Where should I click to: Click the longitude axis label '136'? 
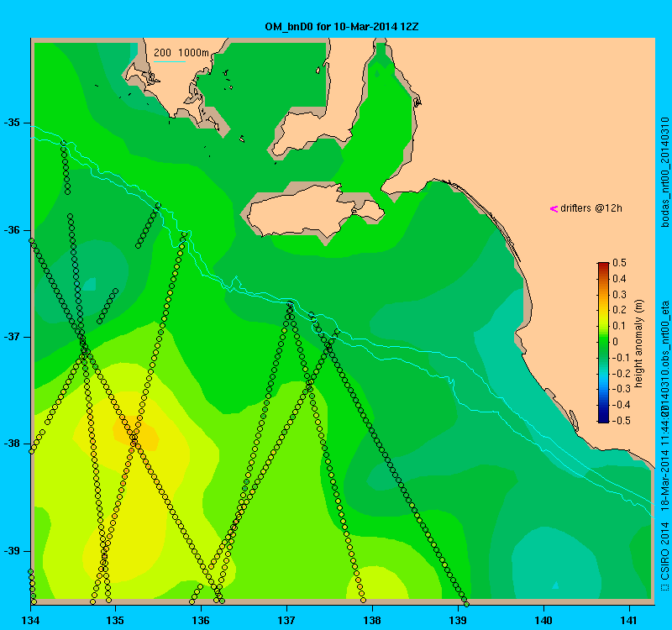click(x=201, y=620)
